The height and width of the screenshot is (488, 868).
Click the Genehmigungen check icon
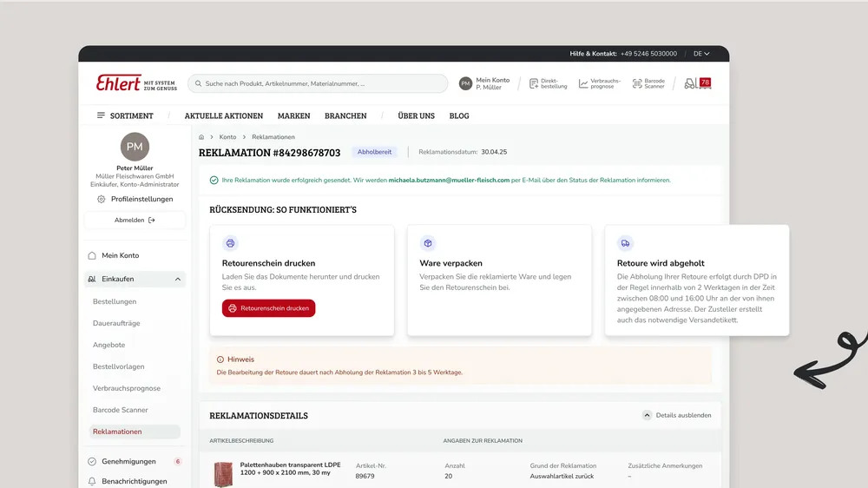click(92, 461)
